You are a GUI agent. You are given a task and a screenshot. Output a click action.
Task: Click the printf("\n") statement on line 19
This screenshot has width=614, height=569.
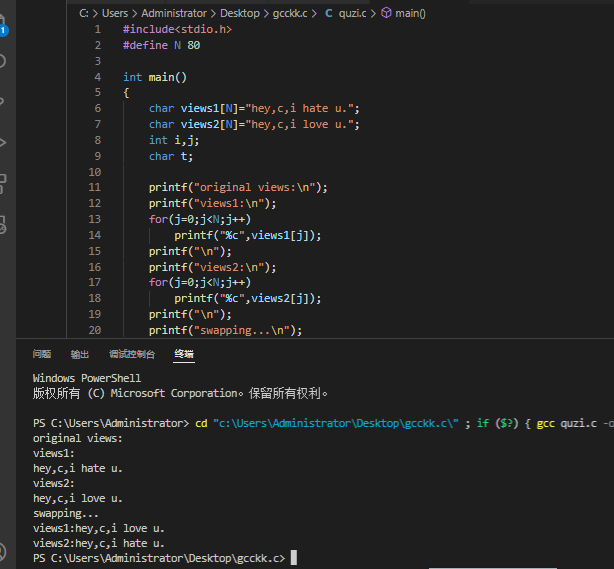190,314
